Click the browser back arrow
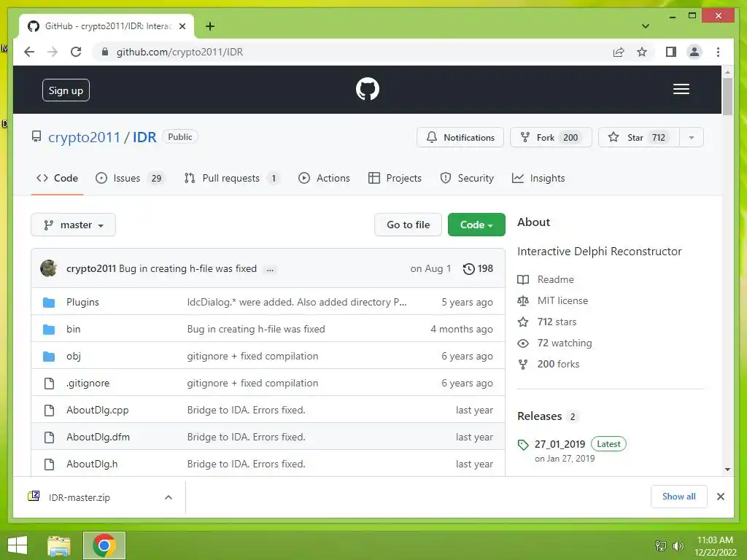 point(29,52)
